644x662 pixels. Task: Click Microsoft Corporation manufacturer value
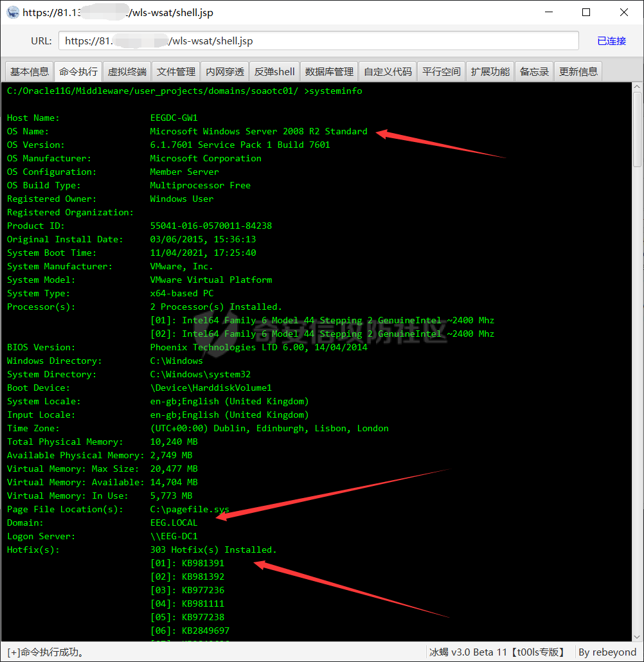tap(206, 158)
